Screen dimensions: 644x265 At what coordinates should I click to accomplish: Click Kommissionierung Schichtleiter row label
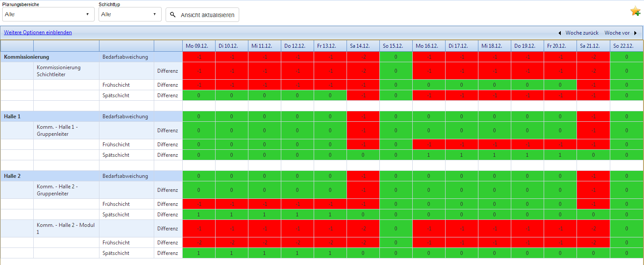(x=59, y=71)
